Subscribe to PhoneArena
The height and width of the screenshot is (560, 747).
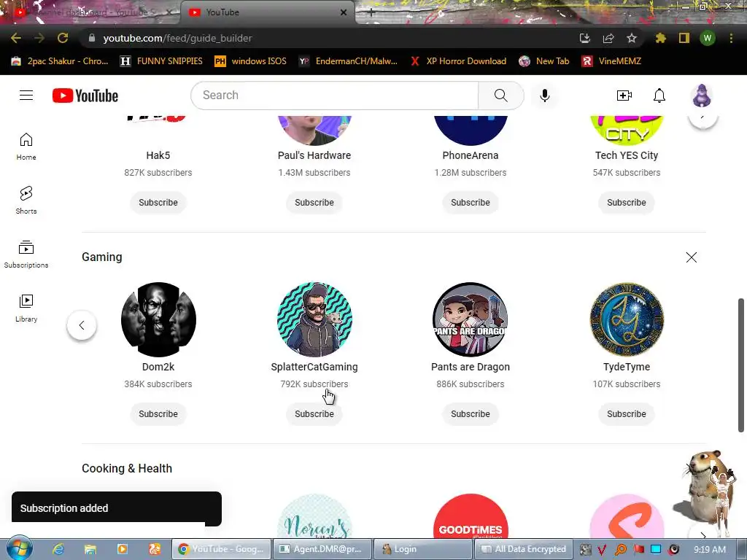(x=471, y=203)
